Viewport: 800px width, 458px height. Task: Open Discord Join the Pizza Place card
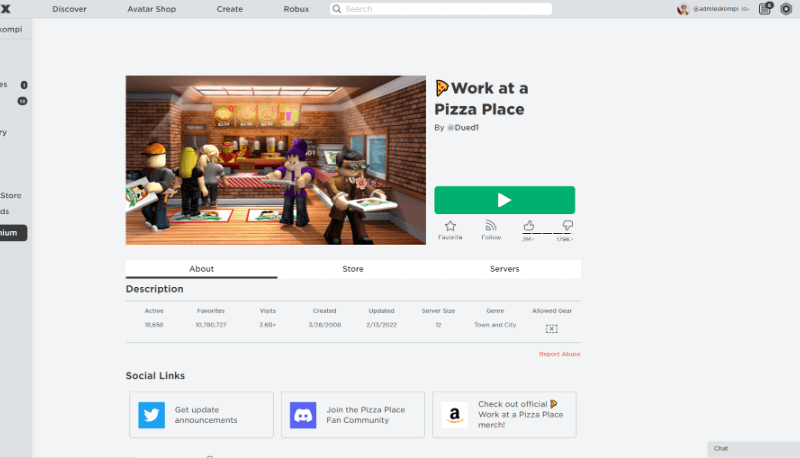click(353, 415)
